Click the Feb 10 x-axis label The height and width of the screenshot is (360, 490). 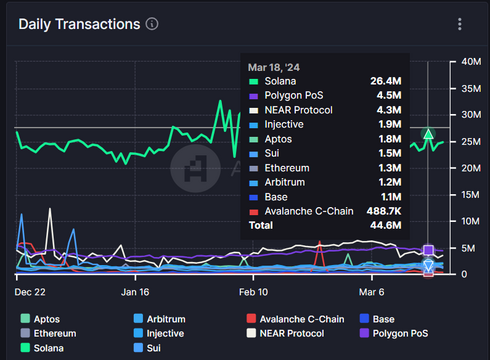tap(253, 292)
